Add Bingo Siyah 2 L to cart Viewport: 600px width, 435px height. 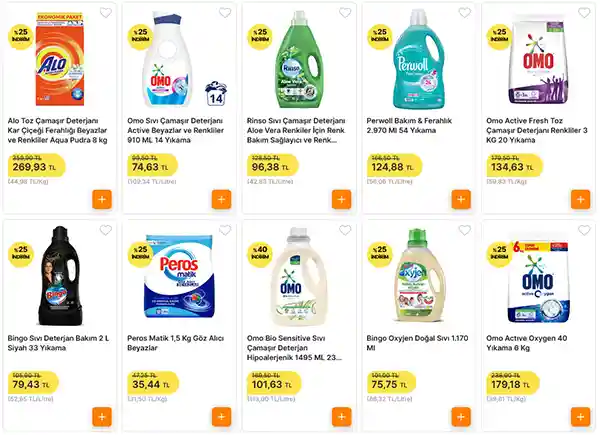[x=102, y=416]
